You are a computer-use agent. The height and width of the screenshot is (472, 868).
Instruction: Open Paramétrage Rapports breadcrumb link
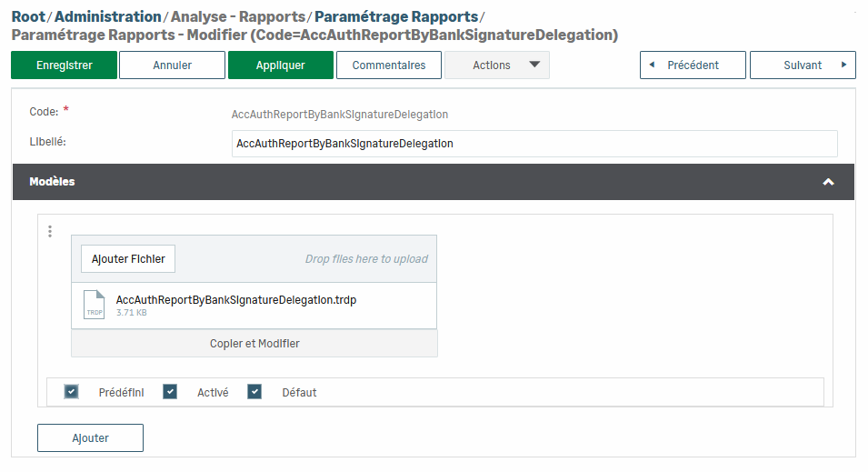(x=395, y=16)
